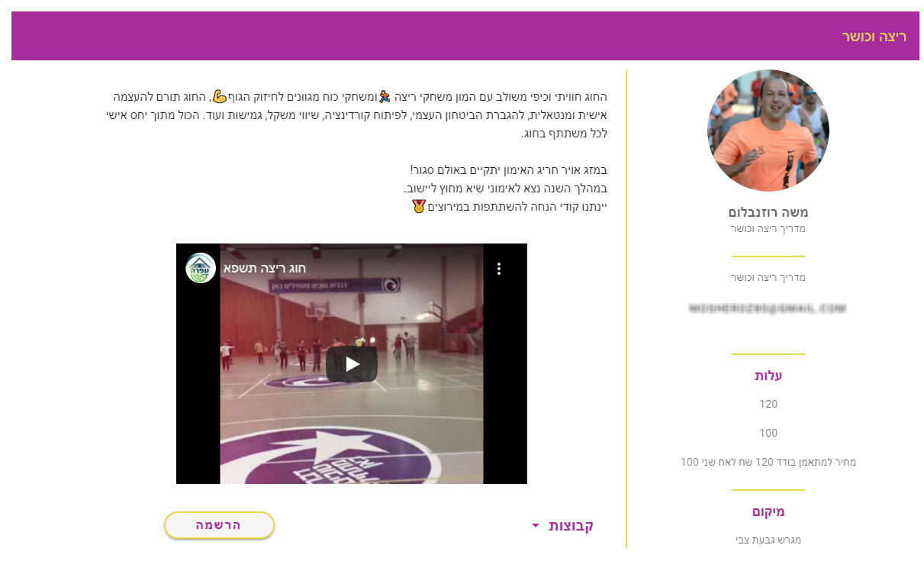Click the price note about second sibling
The width and height of the screenshot is (924, 587).
tap(768, 462)
